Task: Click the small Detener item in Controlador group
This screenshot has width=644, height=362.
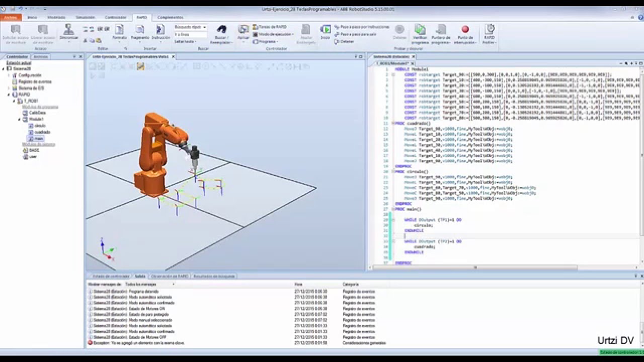Action: pos(345,42)
